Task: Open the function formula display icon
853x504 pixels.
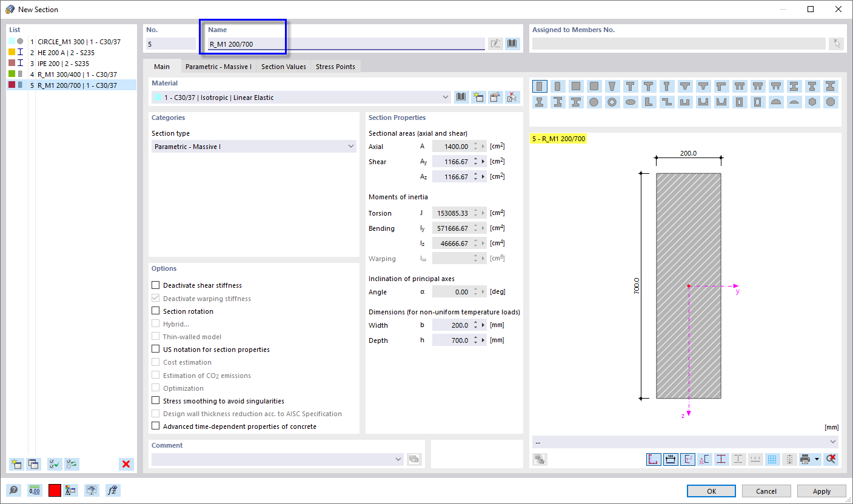Action: click(113, 490)
